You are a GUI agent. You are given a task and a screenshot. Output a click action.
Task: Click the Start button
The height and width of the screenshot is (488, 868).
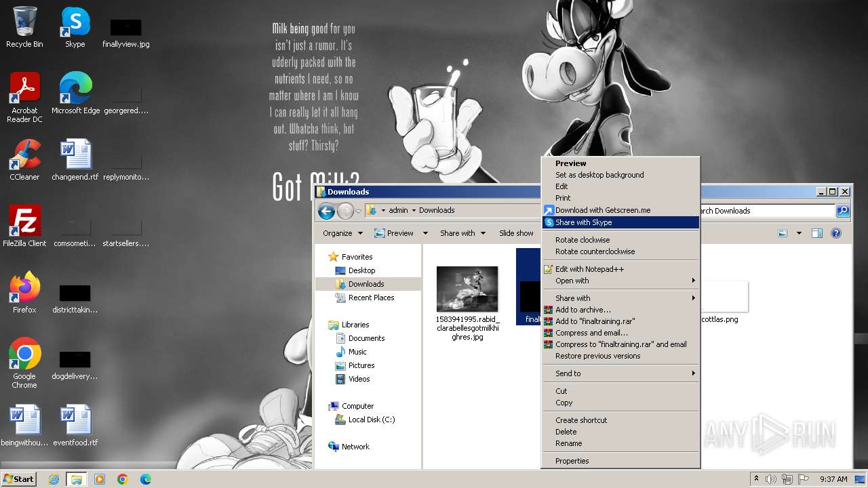click(x=19, y=479)
